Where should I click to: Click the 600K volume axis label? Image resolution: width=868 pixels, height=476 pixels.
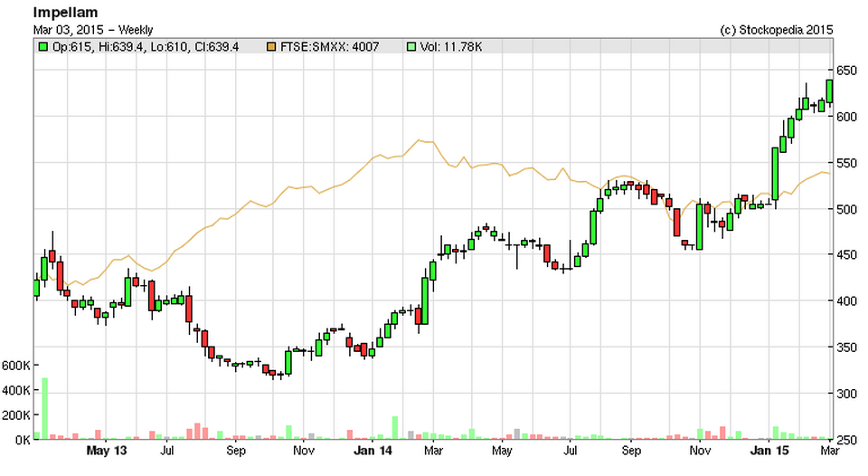[x=16, y=366]
